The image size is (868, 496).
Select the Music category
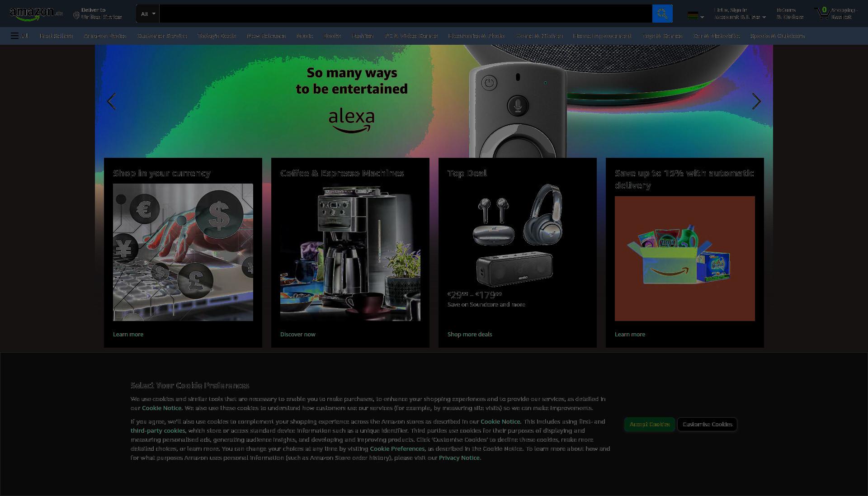305,36
